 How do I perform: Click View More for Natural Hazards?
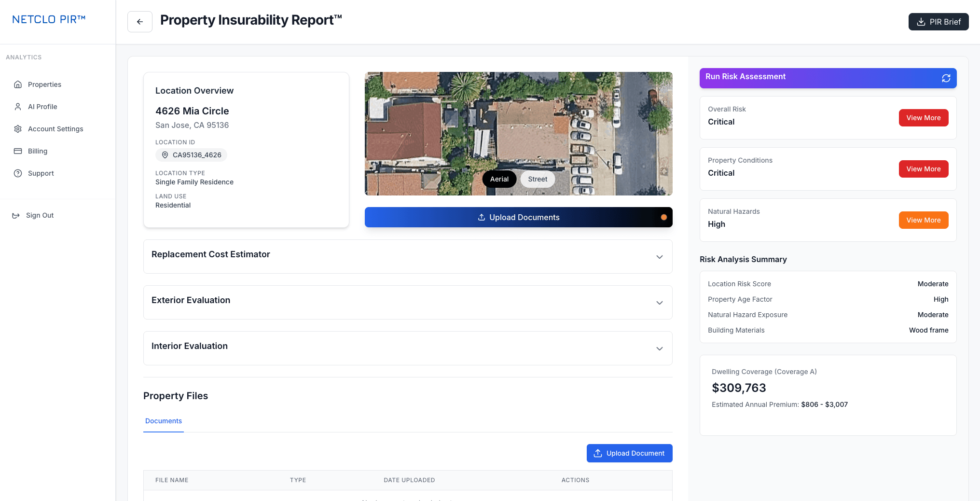coord(923,220)
